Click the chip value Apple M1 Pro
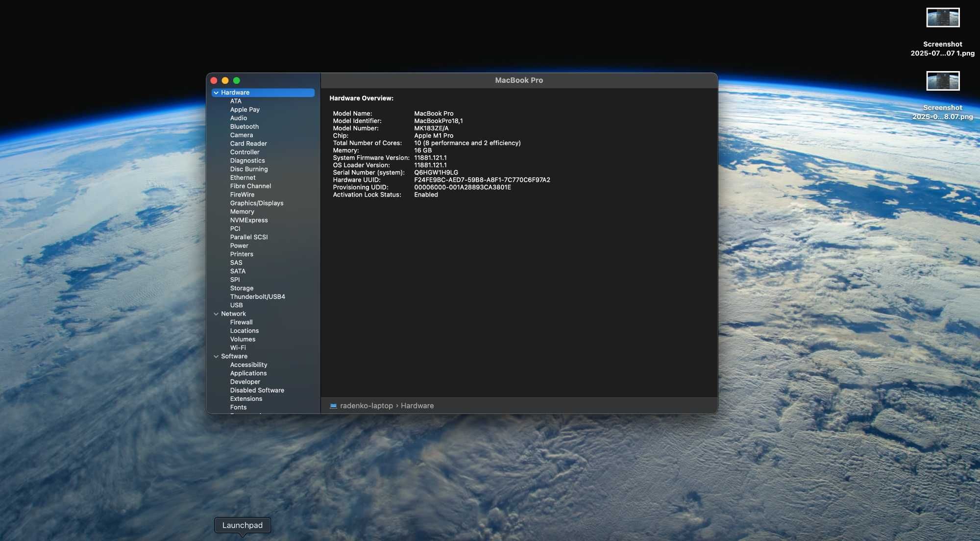This screenshot has width=980, height=541. 434,136
